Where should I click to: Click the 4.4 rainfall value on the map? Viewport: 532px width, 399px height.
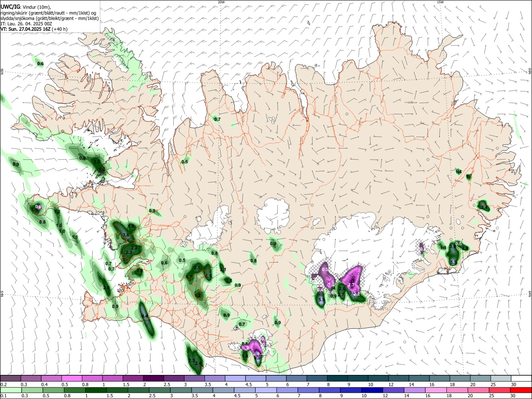(145, 316)
